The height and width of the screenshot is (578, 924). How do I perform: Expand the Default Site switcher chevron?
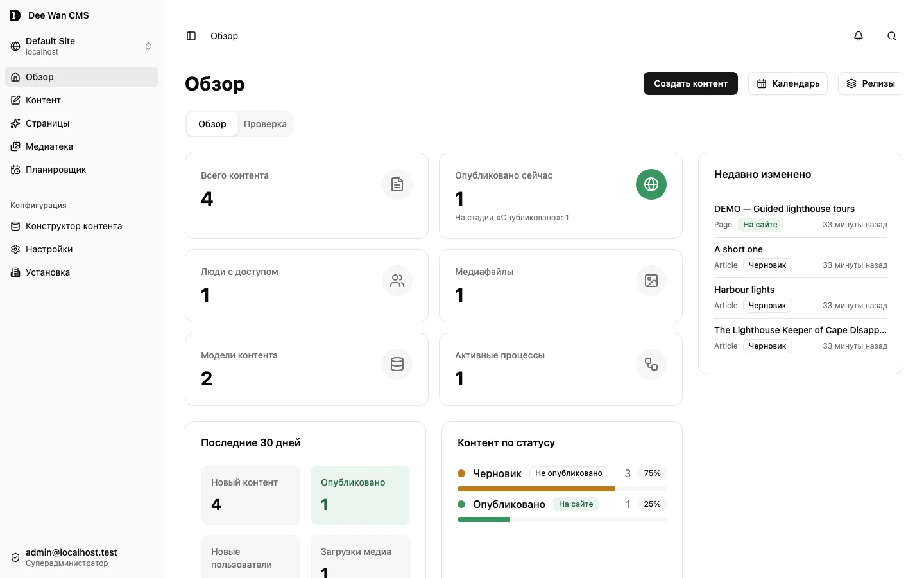coord(148,46)
